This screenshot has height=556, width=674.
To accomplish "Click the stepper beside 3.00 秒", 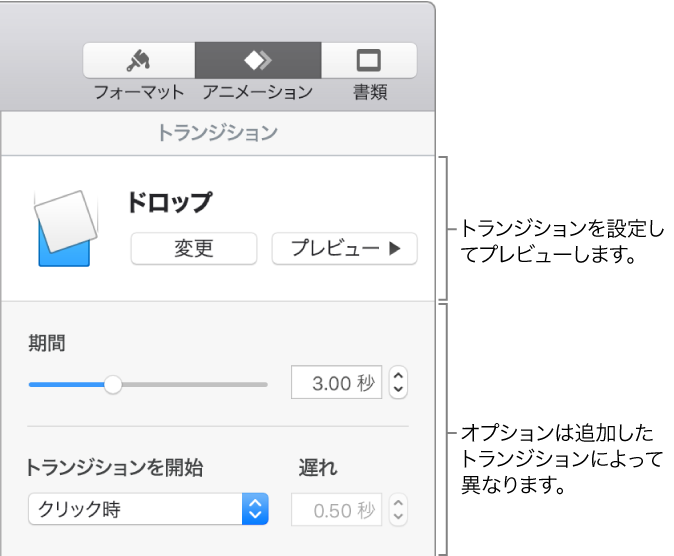I will (x=398, y=382).
